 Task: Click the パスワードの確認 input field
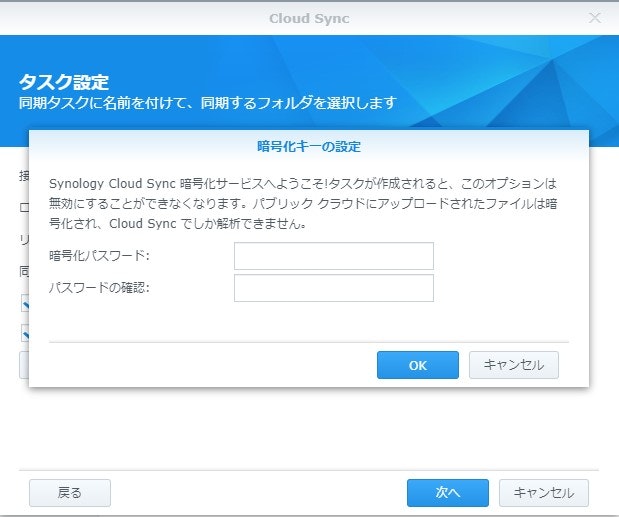point(334,288)
